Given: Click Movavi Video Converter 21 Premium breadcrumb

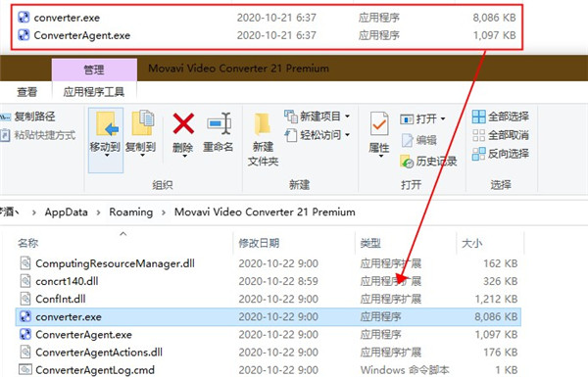Looking at the screenshot, I should click(x=265, y=212).
